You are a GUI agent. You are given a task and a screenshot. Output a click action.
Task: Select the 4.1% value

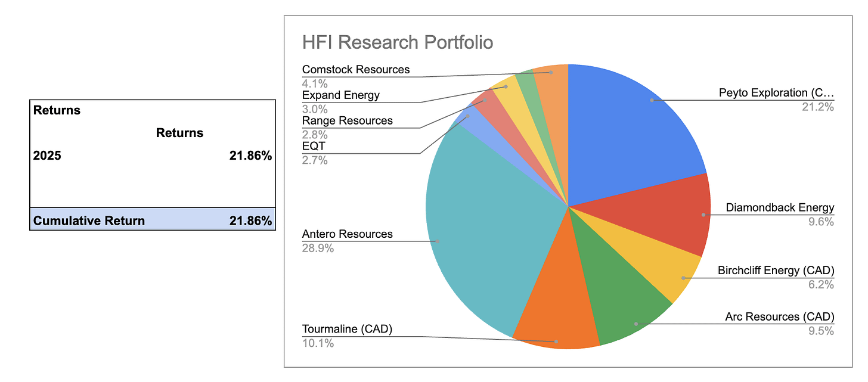pos(315,83)
